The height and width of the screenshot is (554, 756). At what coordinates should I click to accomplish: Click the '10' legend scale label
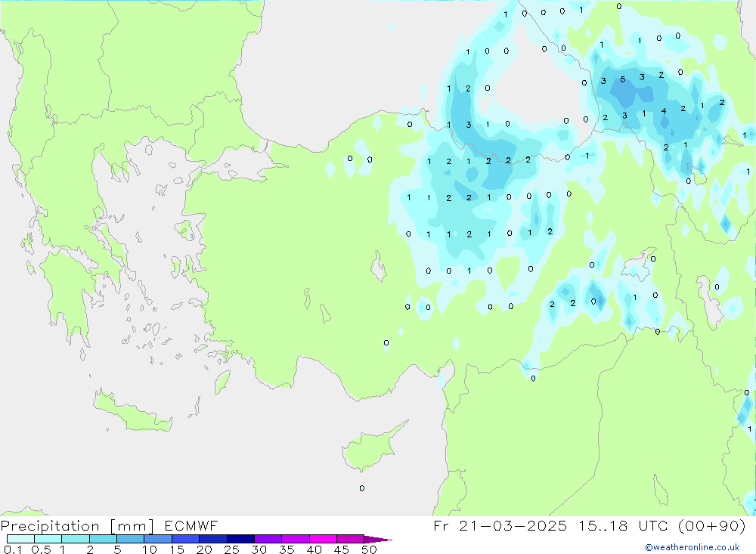(150, 549)
